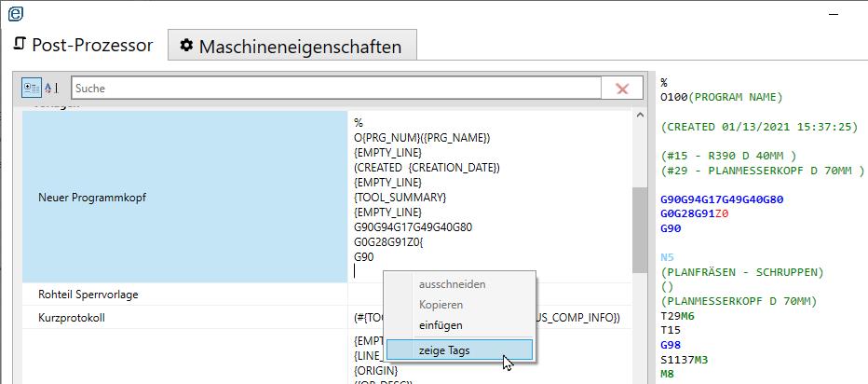Sort properties alphabetically with A-Z icon
868x384 pixels.
coord(51,89)
